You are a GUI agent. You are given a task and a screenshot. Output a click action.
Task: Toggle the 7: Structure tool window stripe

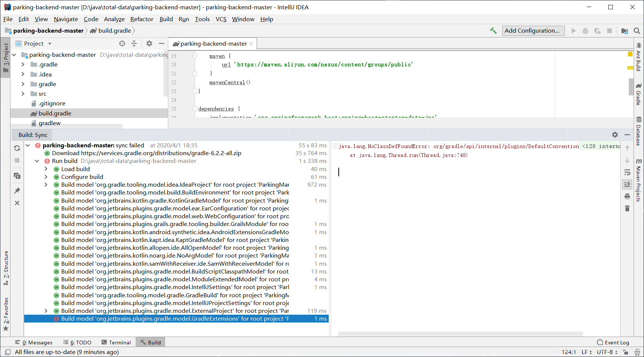coord(6,268)
